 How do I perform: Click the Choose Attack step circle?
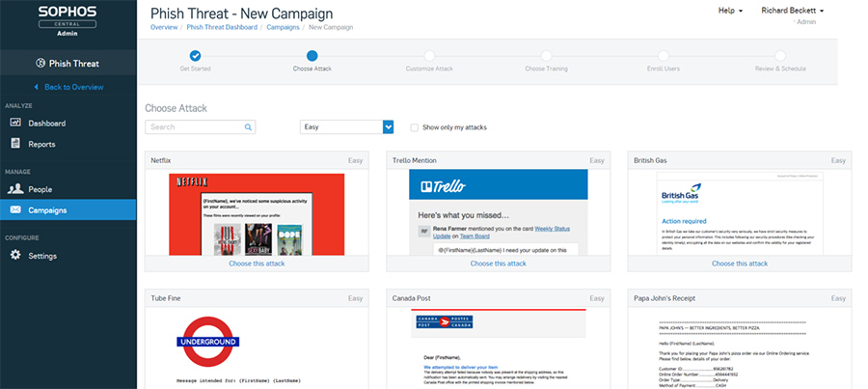pos(312,55)
